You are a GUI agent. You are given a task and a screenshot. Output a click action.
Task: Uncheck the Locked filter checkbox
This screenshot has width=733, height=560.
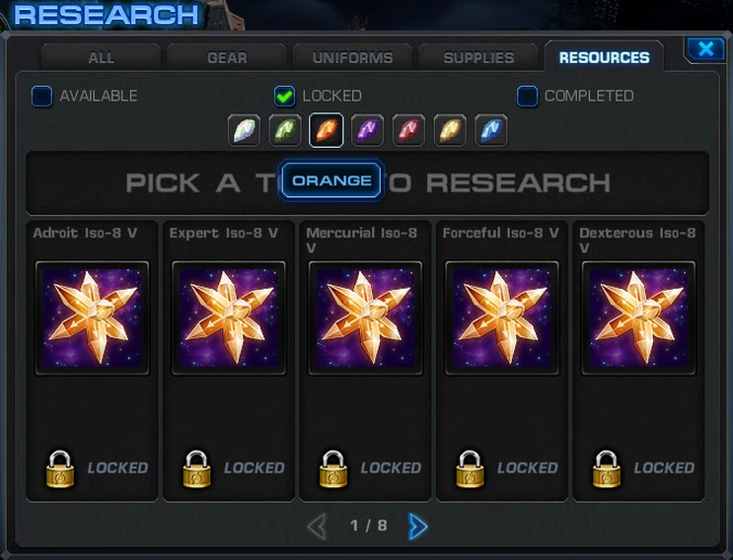[285, 97]
